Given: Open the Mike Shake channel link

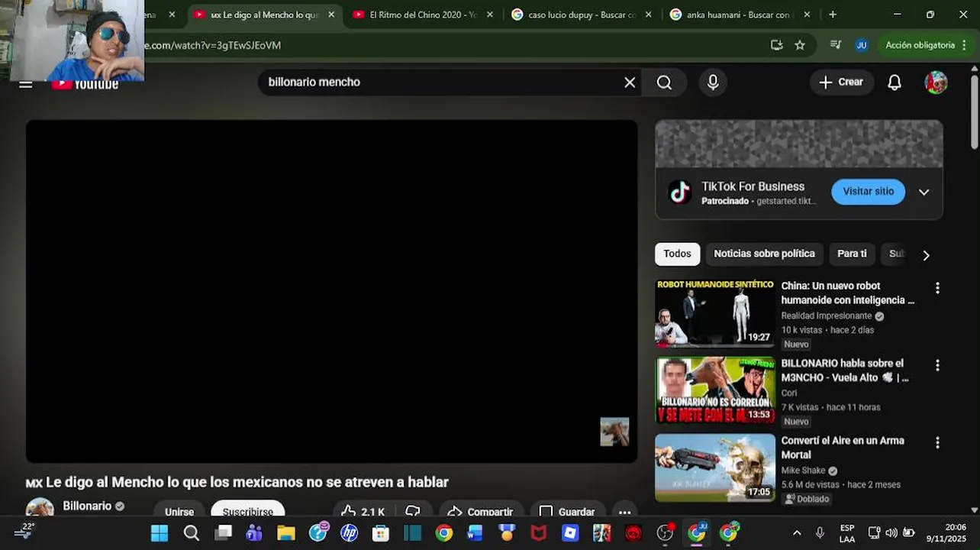Looking at the screenshot, I should (803, 471).
